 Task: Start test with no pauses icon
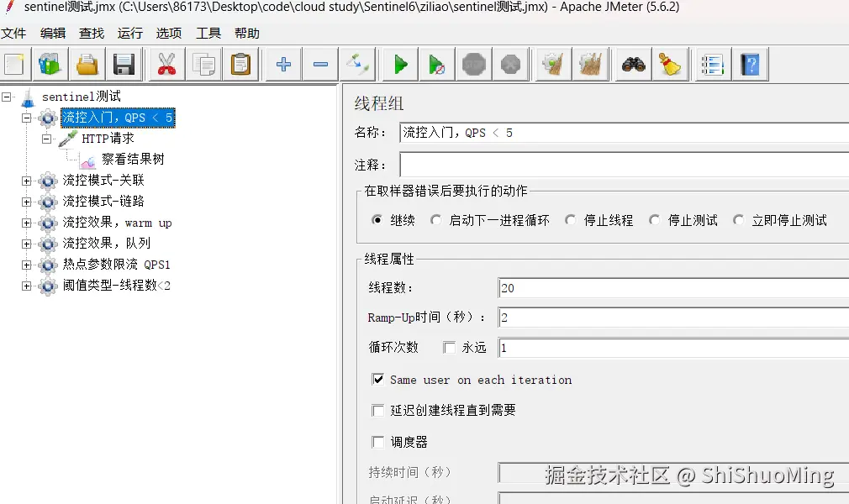[x=436, y=65]
